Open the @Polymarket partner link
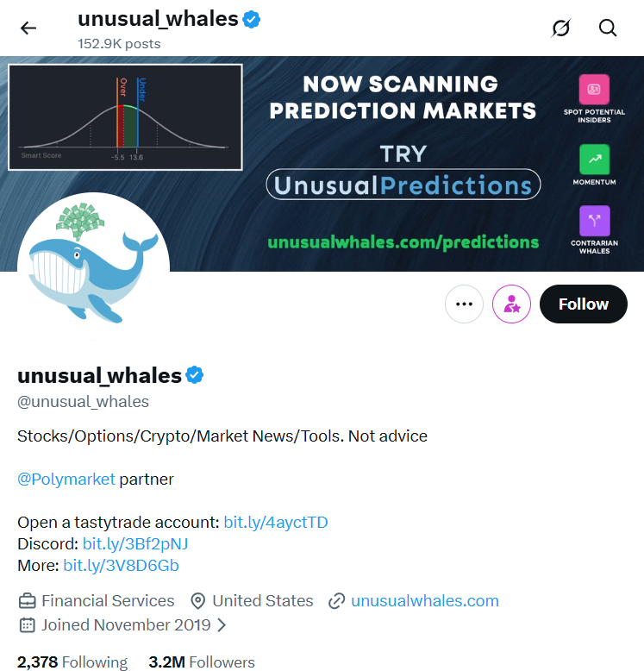This screenshot has width=644, height=671. point(66,480)
